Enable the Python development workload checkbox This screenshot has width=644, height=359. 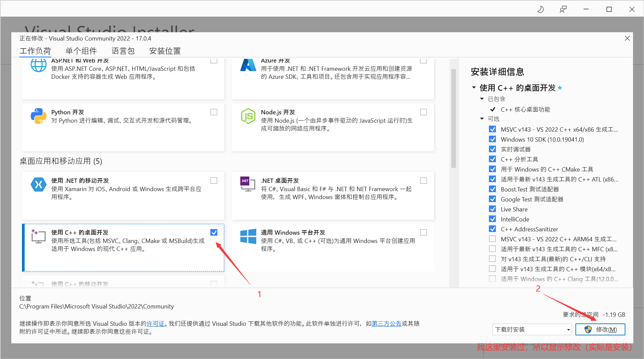click(x=214, y=112)
